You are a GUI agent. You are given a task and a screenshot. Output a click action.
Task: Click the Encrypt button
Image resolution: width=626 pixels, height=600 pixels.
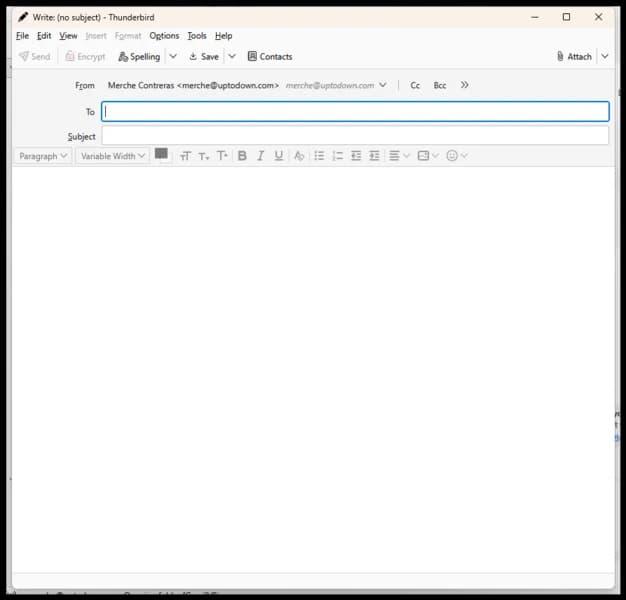pos(85,57)
